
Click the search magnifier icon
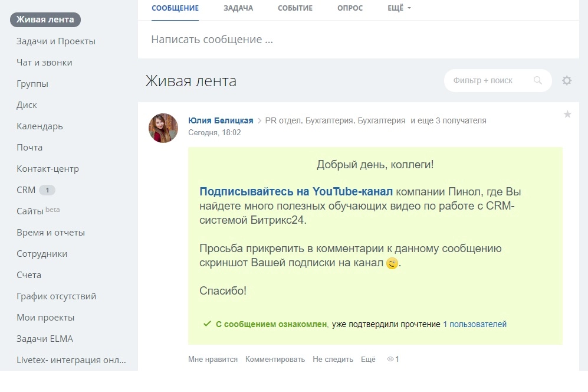pos(537,81)
